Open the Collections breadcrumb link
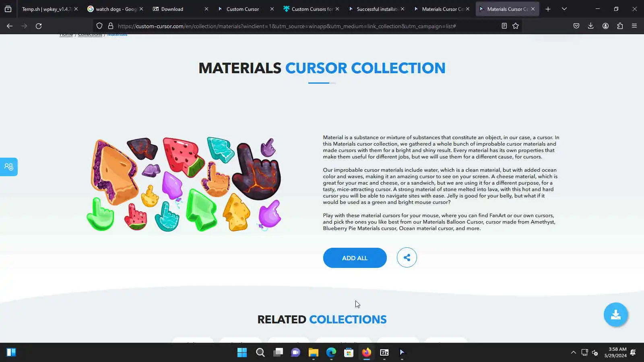Screen dimensions: 644x362 (x=90, y=35)
